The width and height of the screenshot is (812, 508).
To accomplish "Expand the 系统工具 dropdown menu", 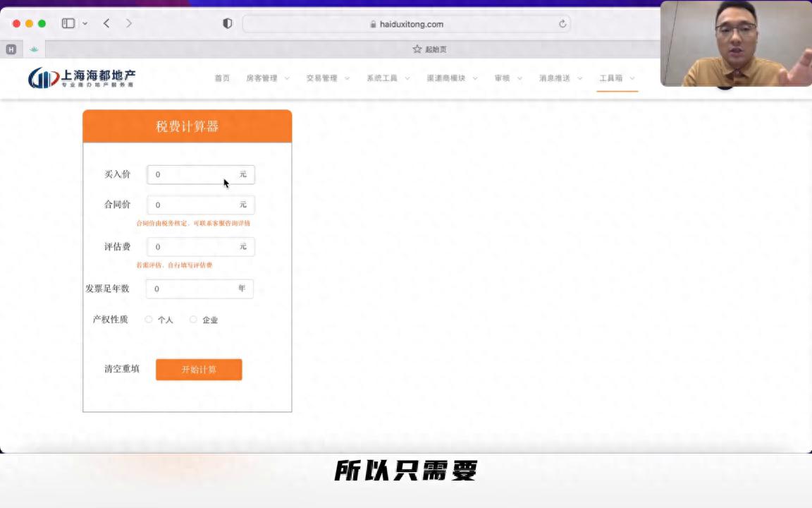I will coord(388,78).
